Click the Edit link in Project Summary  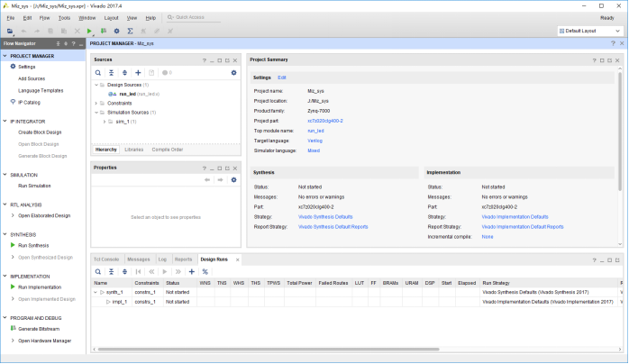282,77
